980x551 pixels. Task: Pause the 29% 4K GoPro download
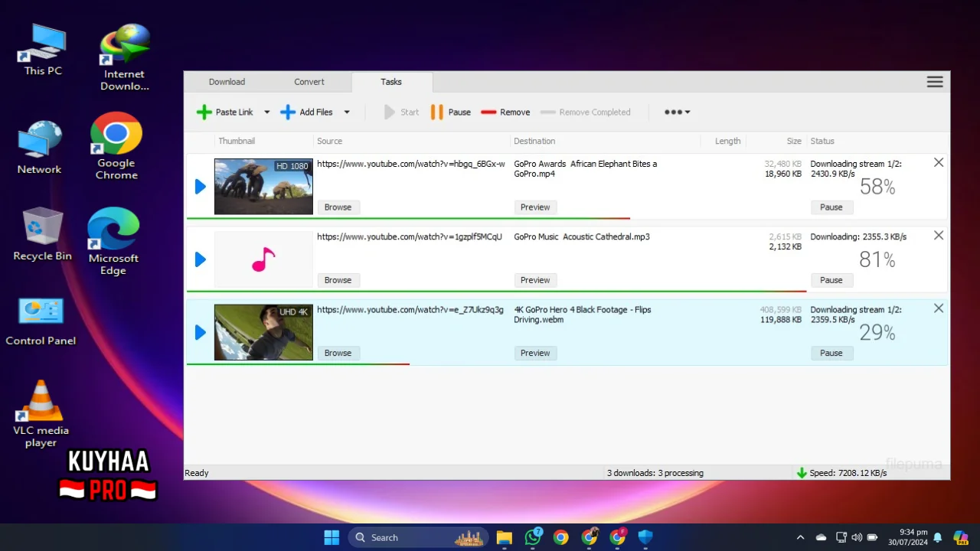831,353
